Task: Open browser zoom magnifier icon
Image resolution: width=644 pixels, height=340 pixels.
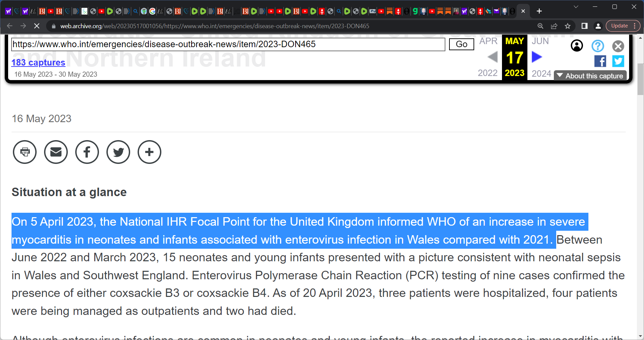Action: point(541,26)
